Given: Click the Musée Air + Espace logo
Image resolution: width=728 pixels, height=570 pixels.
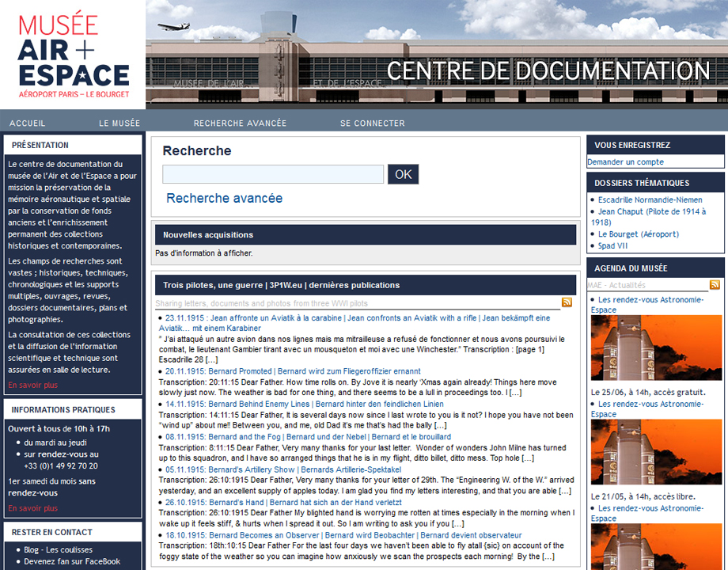Looking at the screenshot, I should pos(74,55).
